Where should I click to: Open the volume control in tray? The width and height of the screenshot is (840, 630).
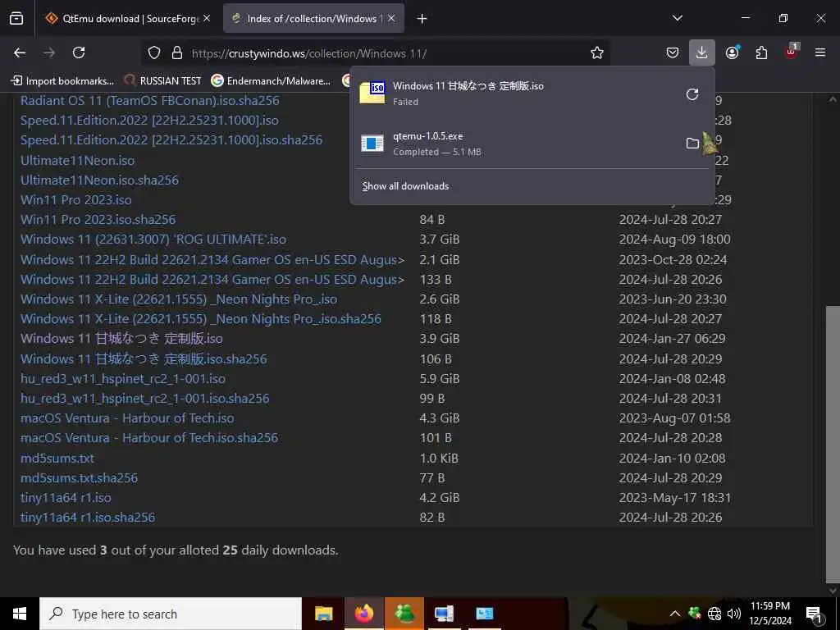coord(734,614)
